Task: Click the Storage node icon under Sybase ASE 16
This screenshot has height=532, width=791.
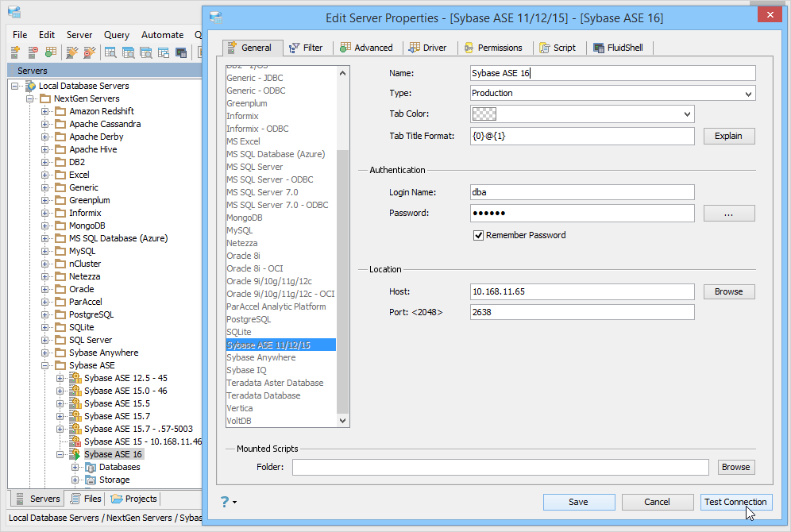Action: [x=91, y=480]
